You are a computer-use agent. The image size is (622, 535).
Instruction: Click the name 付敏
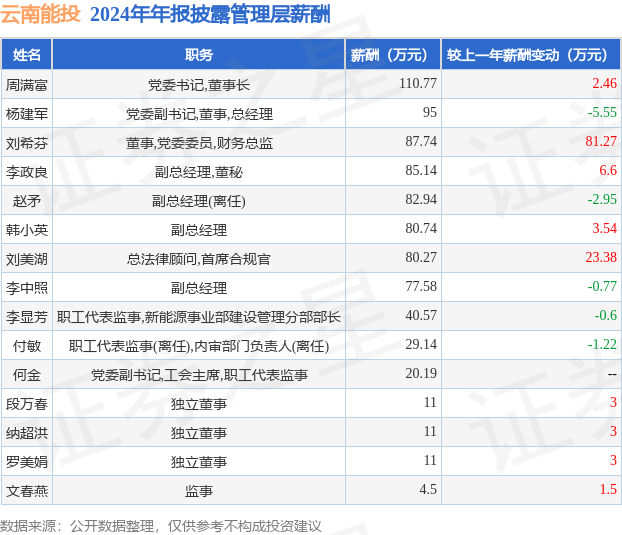[27, 345]
